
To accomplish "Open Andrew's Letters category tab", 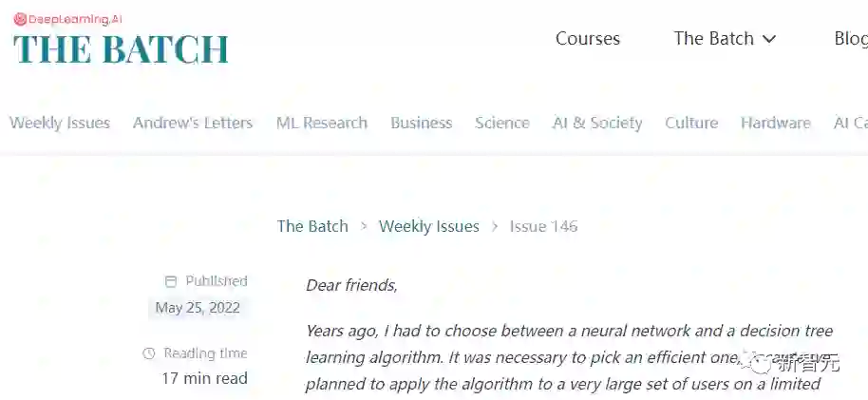I will tap(193, 123).
